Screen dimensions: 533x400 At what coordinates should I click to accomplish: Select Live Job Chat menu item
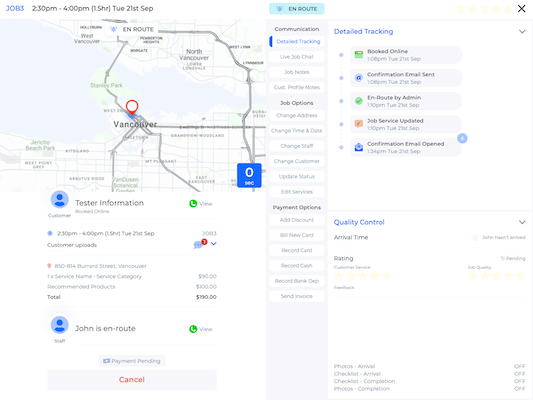click(x=297, y=57)
